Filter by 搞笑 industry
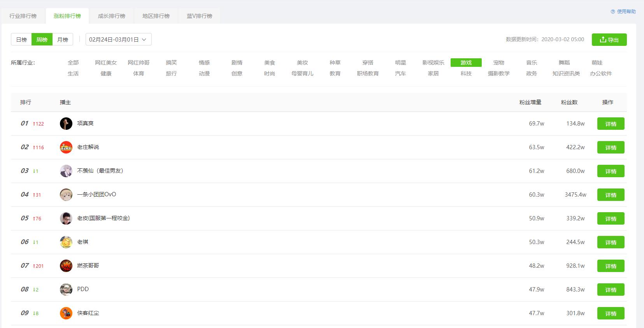 coord(171,63)
